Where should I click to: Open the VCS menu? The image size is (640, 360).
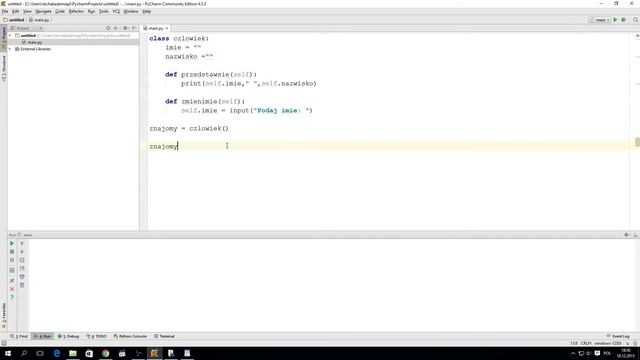pos(116,11)
